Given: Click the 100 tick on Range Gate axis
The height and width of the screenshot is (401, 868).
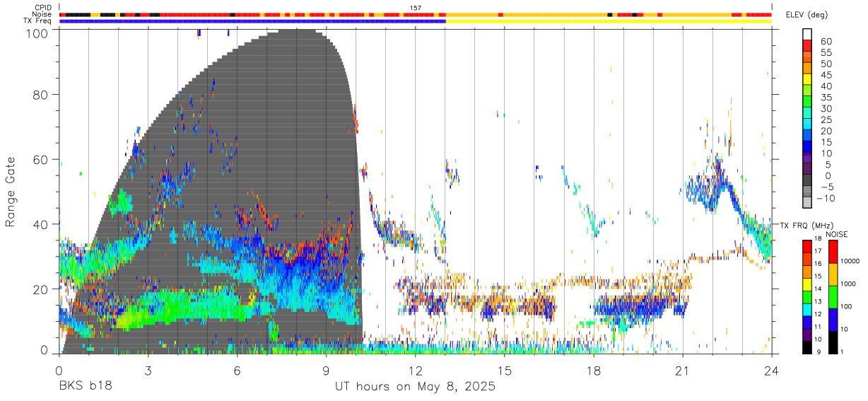Looking at the screenshot, I should (x=38, y=33).
